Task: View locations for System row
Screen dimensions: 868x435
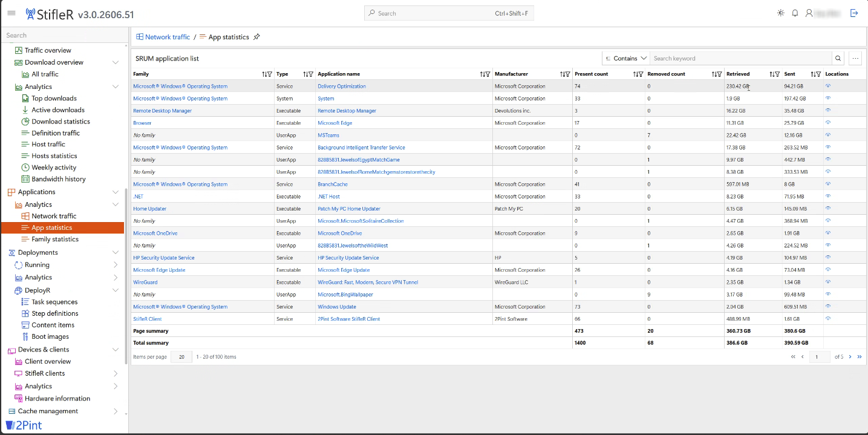Action: (x=828, y=98)
